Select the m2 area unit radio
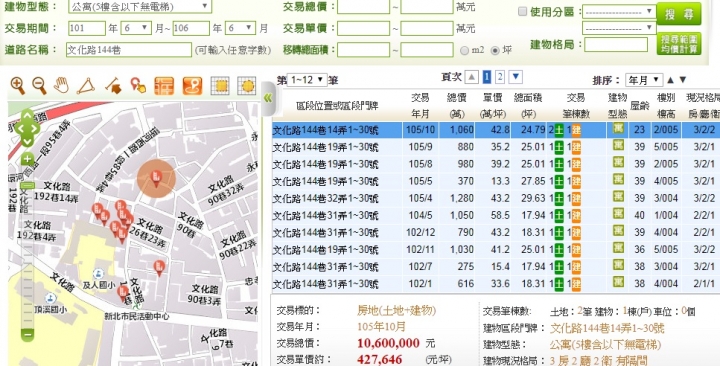The height and width of the screenshot is (366, 720). point(464,50)
